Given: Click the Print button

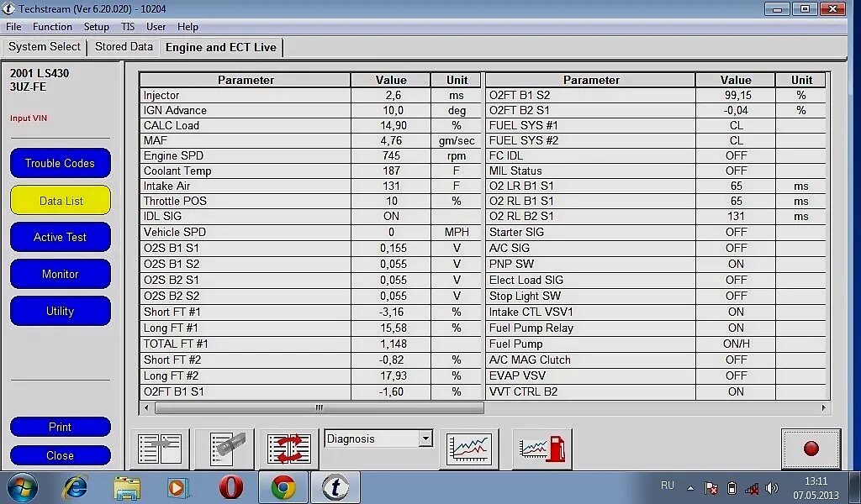Looking at the screenshot, I should [60, 427].
